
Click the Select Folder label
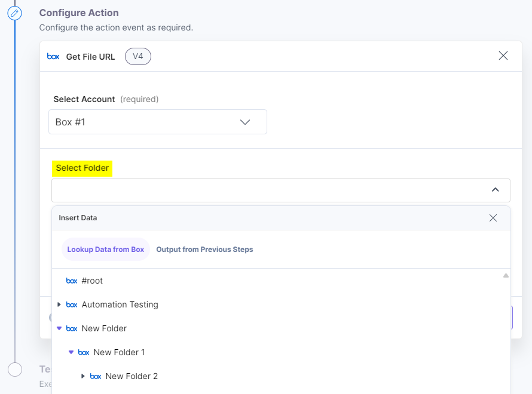pyautogui.click(x=82, y=168)
